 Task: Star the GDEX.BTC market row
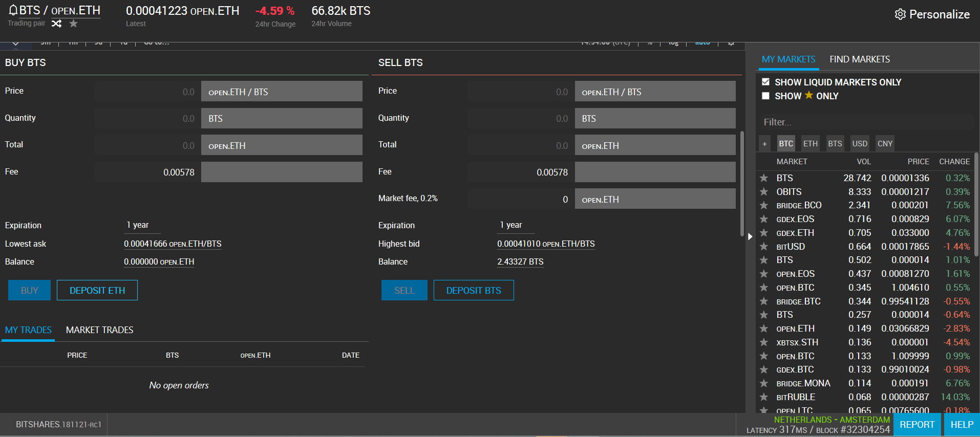tap(764, 369)
